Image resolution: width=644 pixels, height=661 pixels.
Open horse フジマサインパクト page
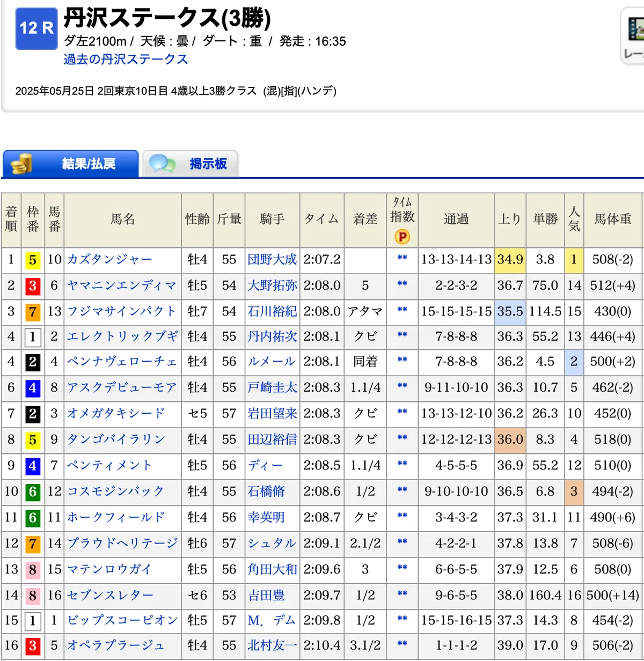[122, 311]
